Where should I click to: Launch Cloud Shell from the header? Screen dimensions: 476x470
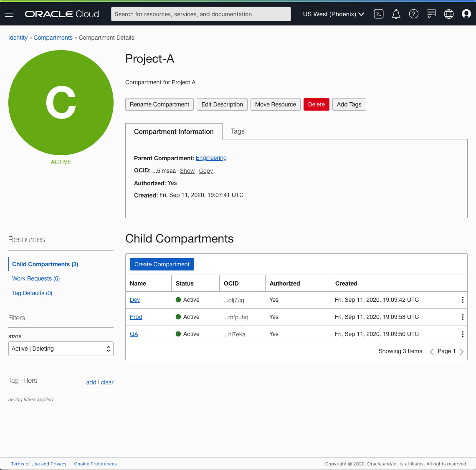(379, 14)
